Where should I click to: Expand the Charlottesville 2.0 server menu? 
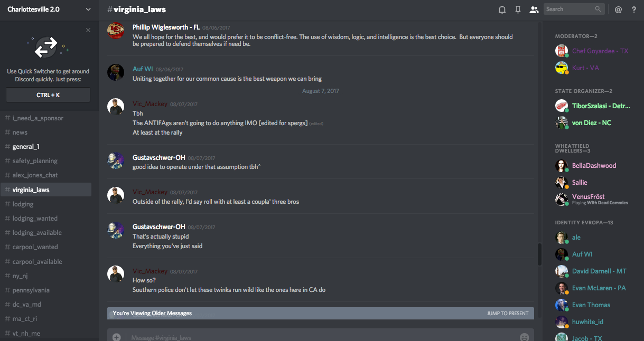(88, 10)
